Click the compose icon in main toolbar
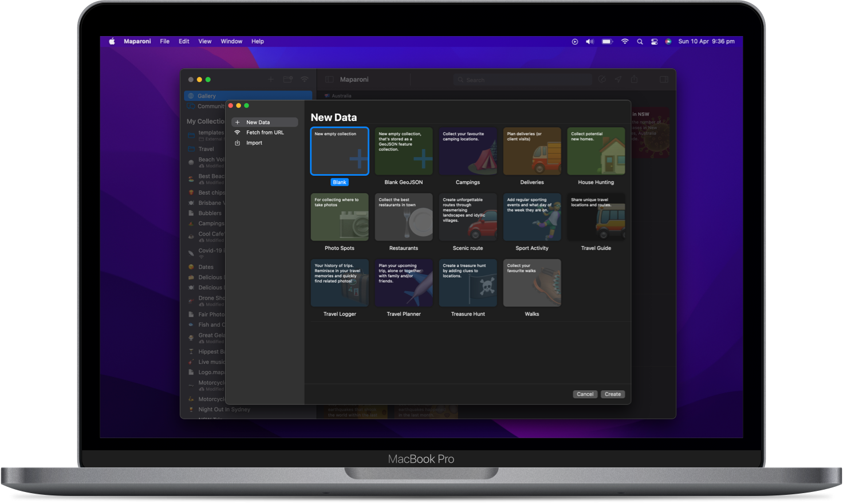The height and width of the screenshot is (504, 843). [602, 80]
